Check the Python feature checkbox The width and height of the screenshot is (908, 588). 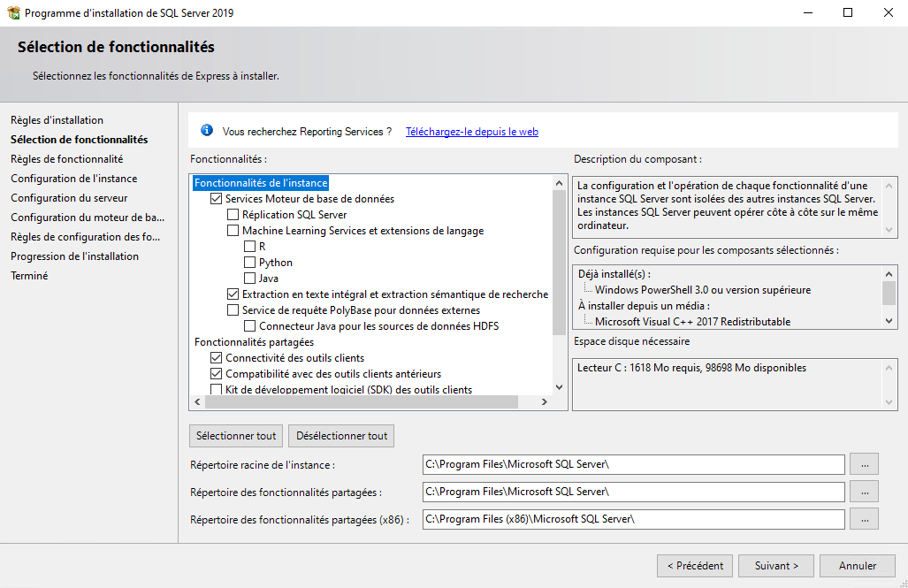coord(250,263)
